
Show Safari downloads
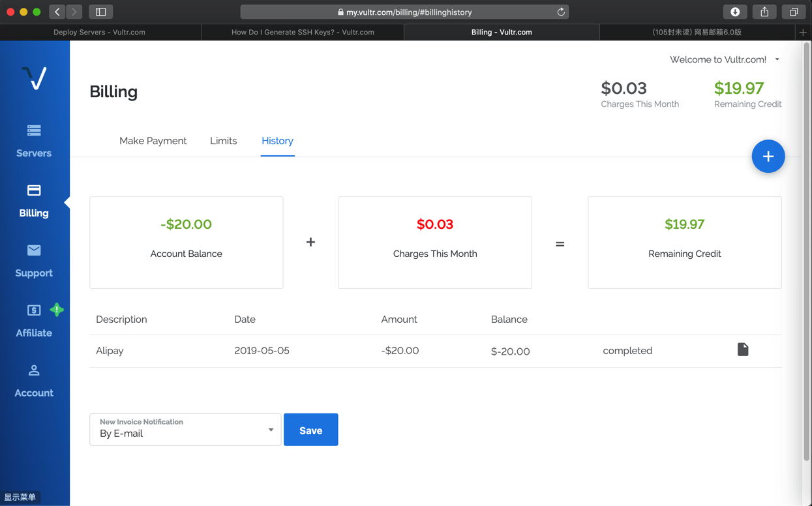pyautogui.click(x=735, y=12)
